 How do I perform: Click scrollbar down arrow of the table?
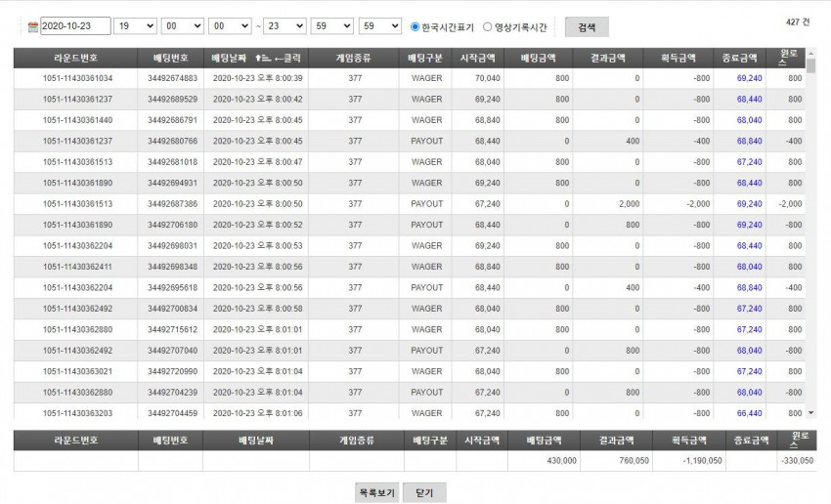point(810,413)
